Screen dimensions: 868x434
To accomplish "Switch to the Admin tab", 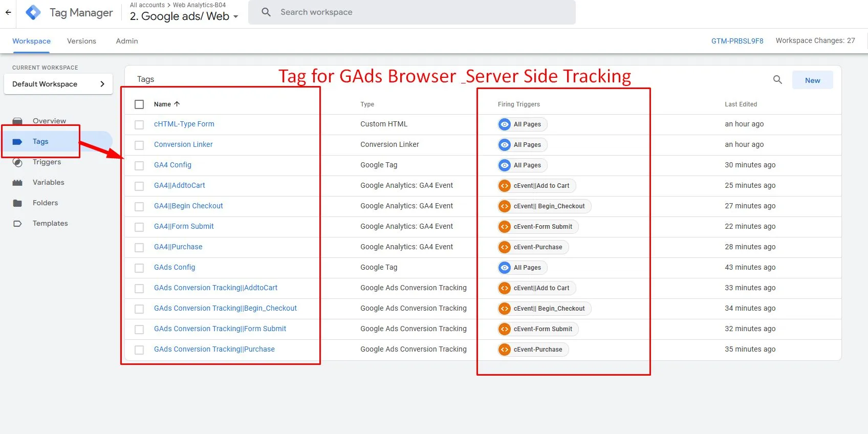I will tap(127, 41).
